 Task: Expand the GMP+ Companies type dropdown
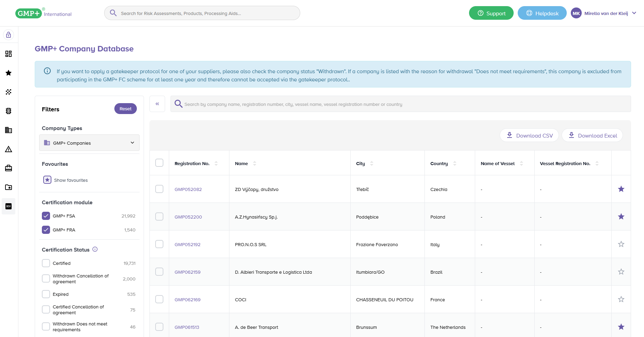click(x=89, y=143)
